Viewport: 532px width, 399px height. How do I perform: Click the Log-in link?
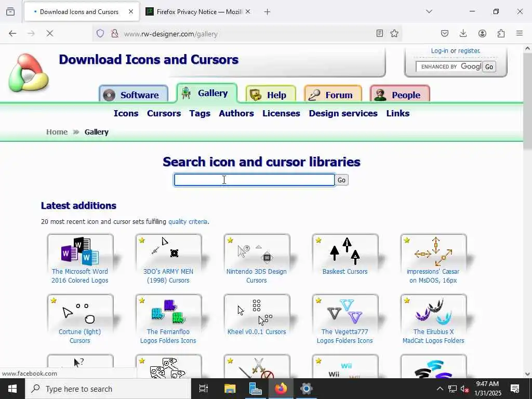pos(440,51)
